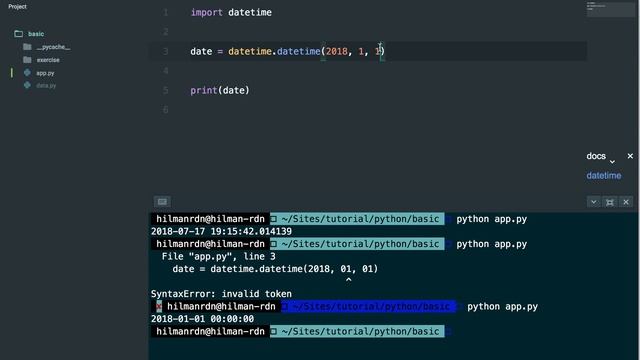This screenshot has height=360, width=640.
Task: Click the last terminal prompt line
Action: pos(302,331)
